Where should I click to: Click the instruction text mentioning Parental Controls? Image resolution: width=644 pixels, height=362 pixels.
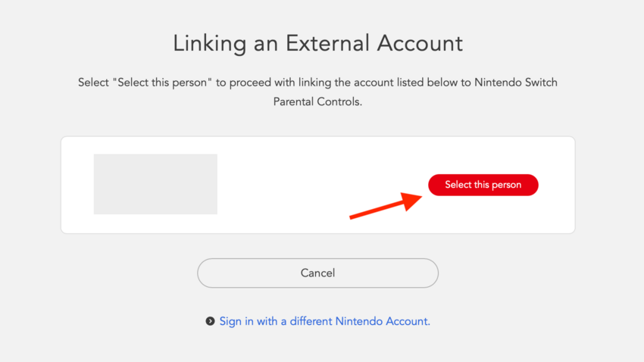[317, 92]
